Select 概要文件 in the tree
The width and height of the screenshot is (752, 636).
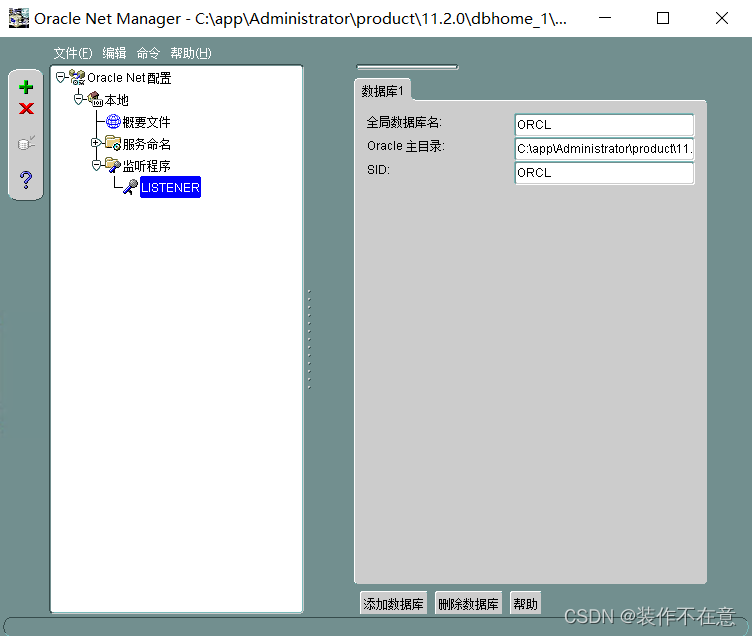146,122
